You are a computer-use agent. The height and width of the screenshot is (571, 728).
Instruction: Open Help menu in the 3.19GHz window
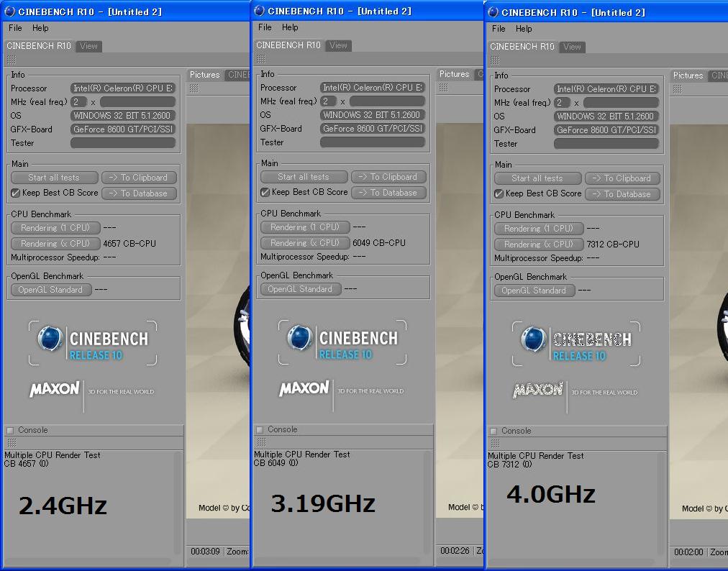click(x=290, y=27)
